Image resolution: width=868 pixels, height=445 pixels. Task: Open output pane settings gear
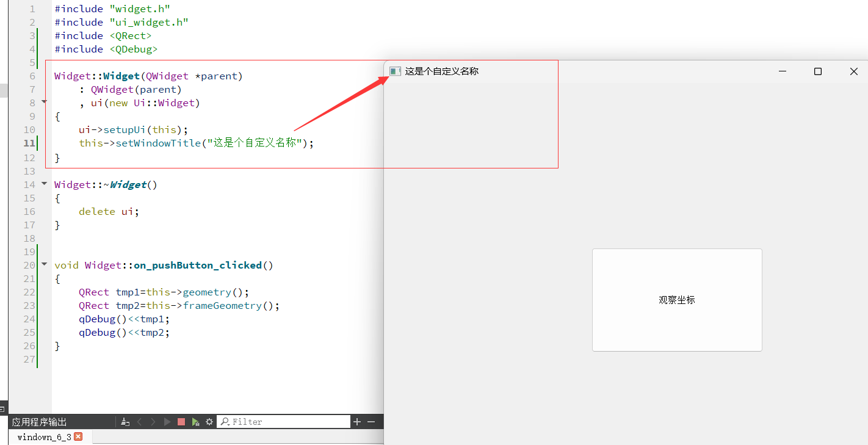click(209, 421)
